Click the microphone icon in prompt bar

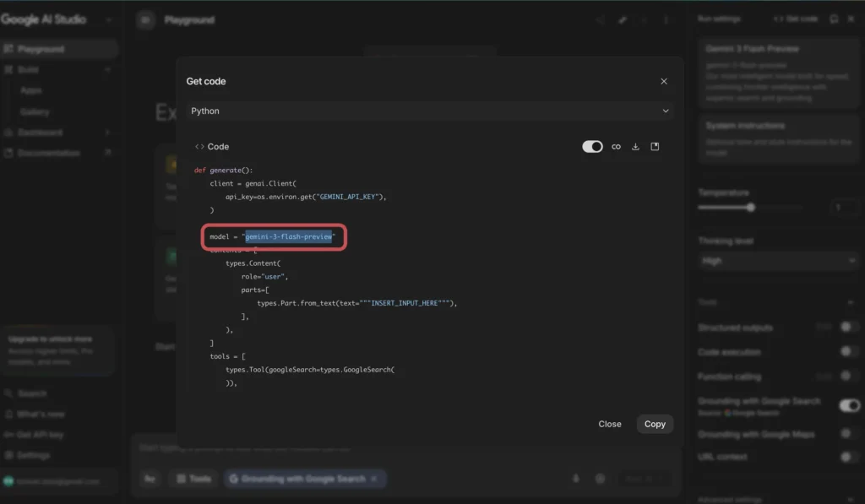click(x=576, y=479)
